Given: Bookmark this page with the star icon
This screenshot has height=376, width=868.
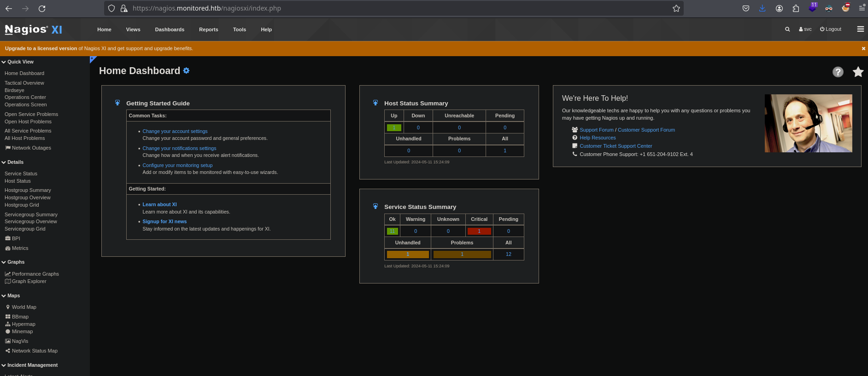Looking at the screenshot, I should 676,8.
